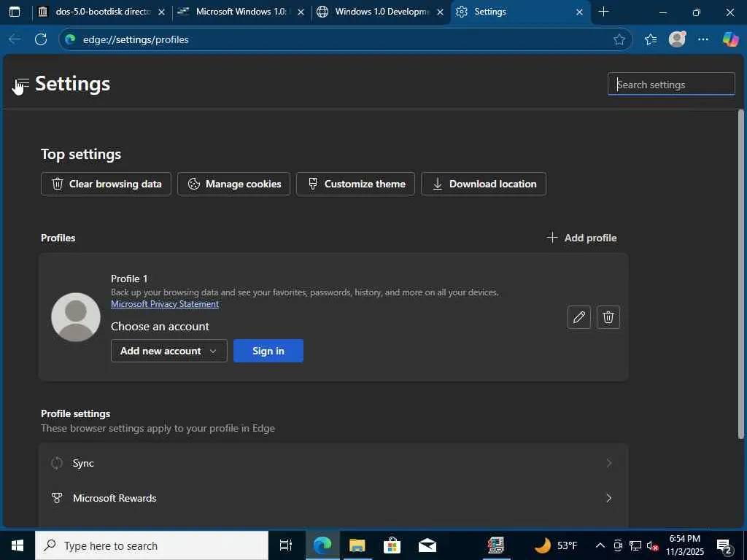Close the Microsoft Windows 1.0 tab
Viewport: 747px width, 560px height.
(301, 12)
